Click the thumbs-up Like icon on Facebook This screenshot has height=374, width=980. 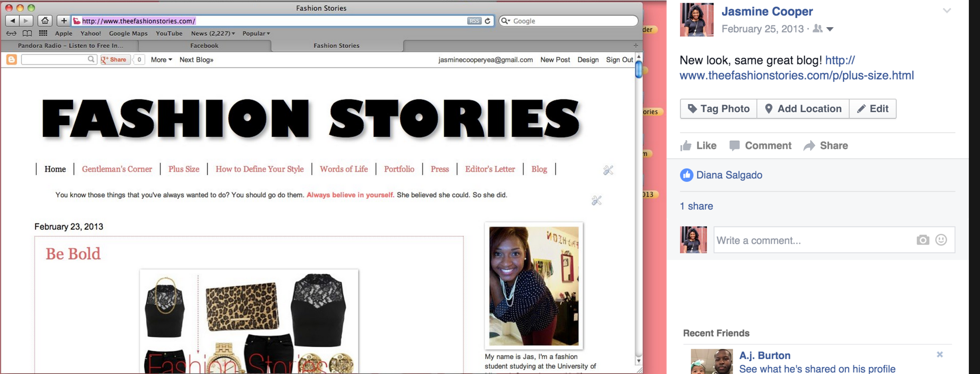coord(686,146)
